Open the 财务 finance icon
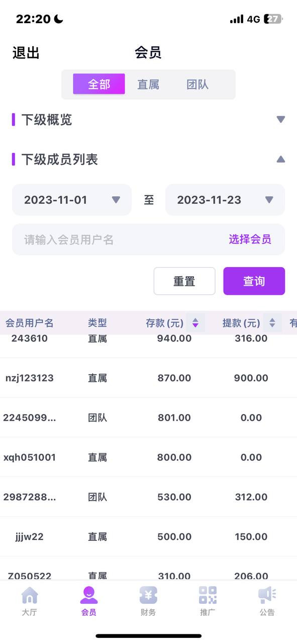 (x=148, y=595)
